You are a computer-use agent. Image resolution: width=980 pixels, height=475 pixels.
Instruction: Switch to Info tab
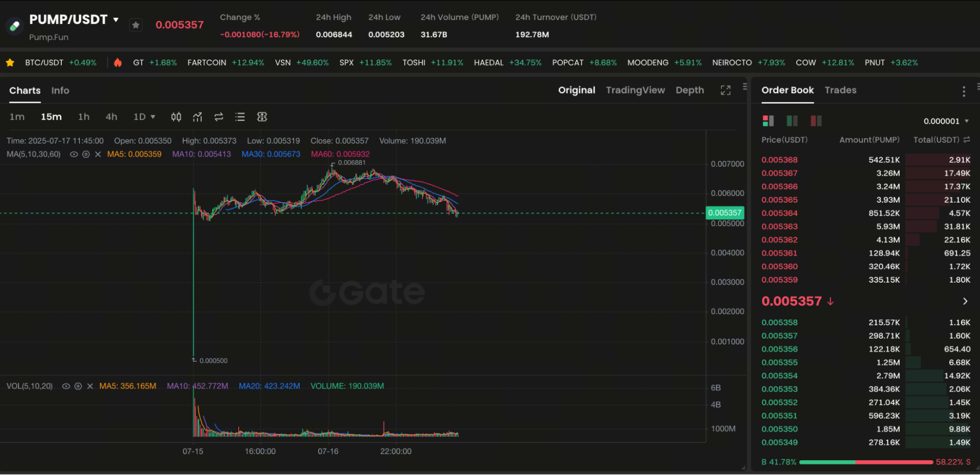(x=60, y=91)
